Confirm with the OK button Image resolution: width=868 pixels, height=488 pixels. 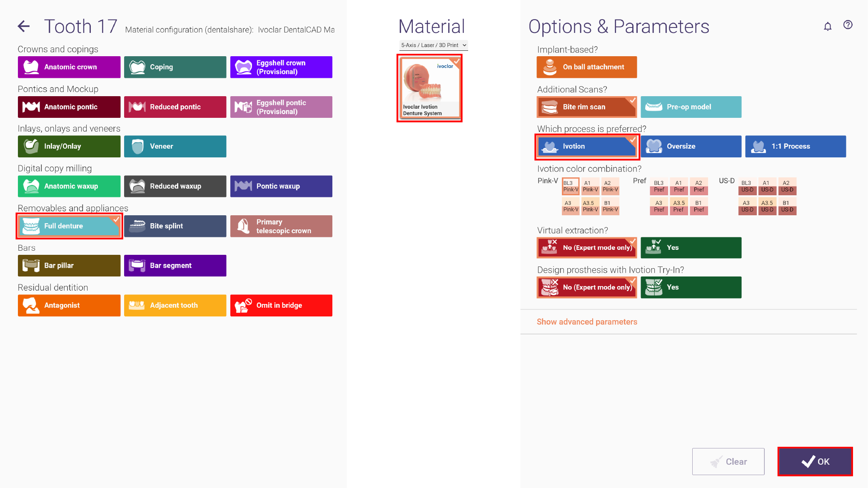(815, 461)
